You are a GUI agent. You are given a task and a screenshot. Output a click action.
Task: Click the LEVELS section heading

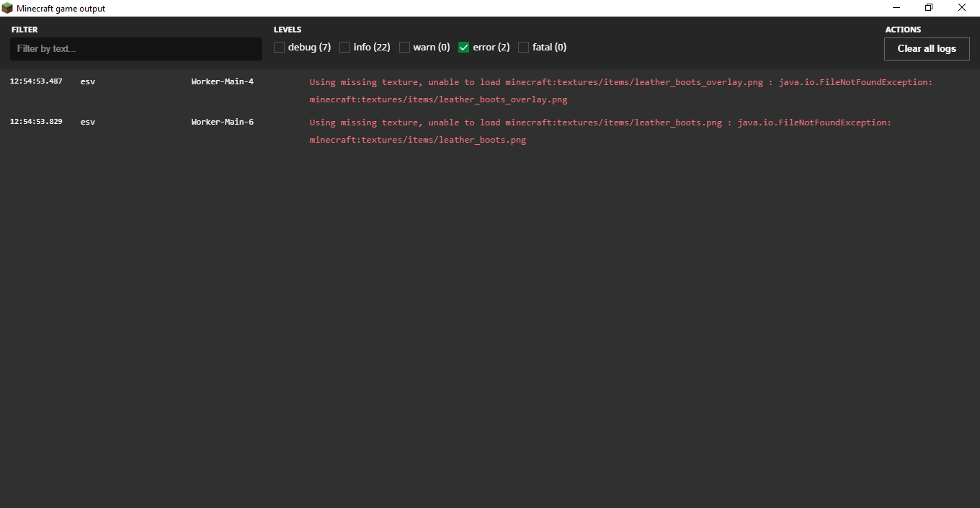[x=288, y=30]
